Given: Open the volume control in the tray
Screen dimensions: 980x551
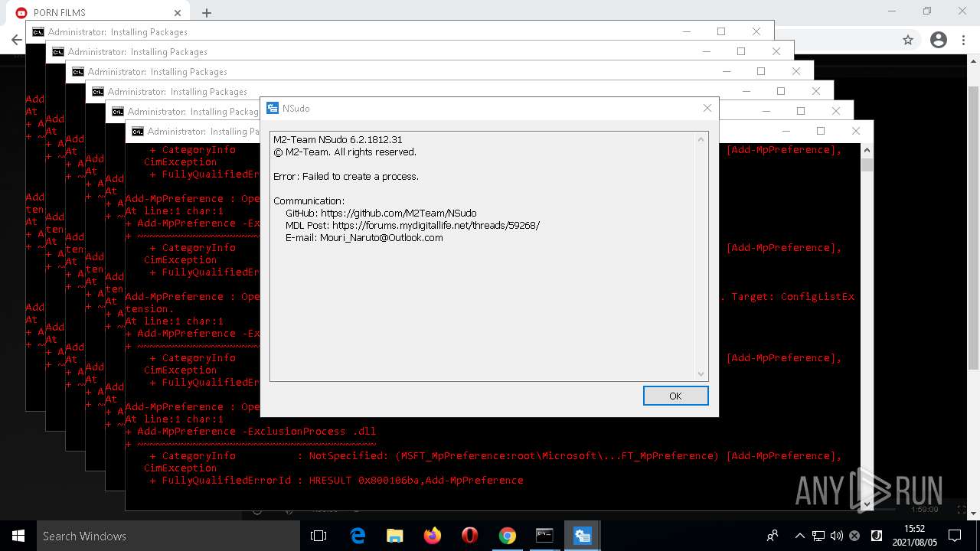Looking at the screenshot, I should tap(836, 536).
